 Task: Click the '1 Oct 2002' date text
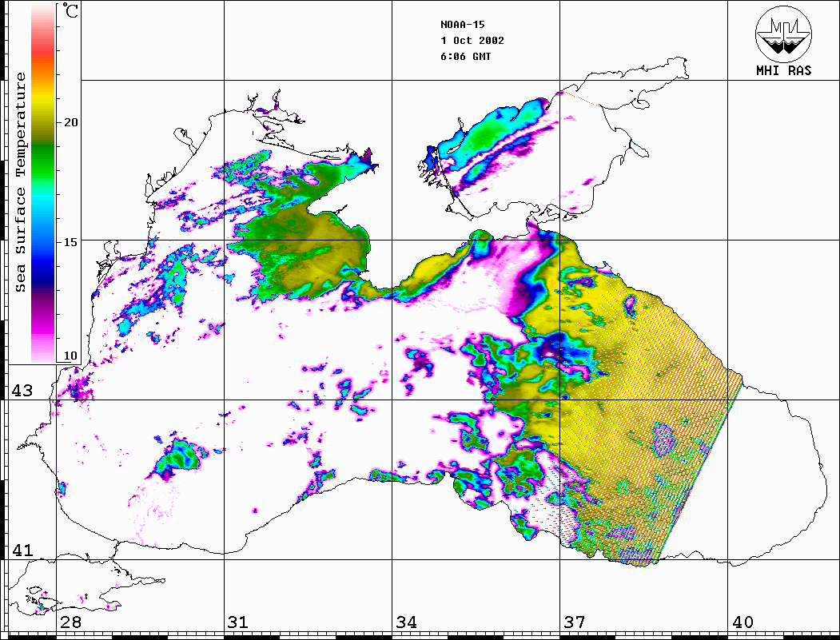click(472, 41)
